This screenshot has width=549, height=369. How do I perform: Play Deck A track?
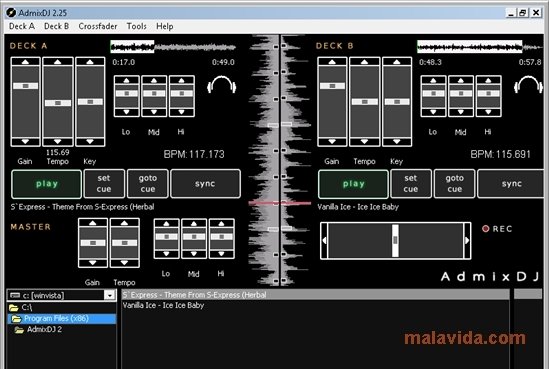pos(47,184)
